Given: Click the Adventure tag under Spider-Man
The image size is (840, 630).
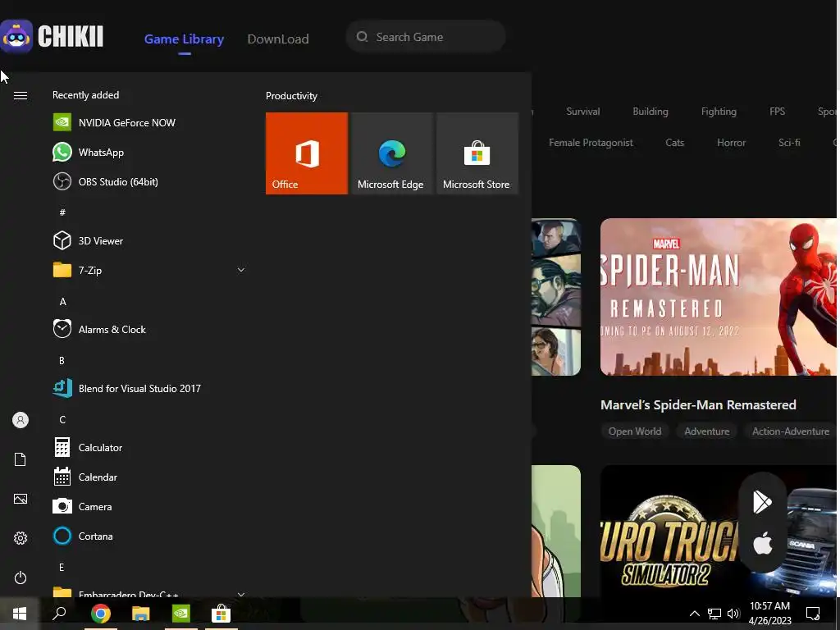Looking at the screenshot, I should (x=706, y=431).
